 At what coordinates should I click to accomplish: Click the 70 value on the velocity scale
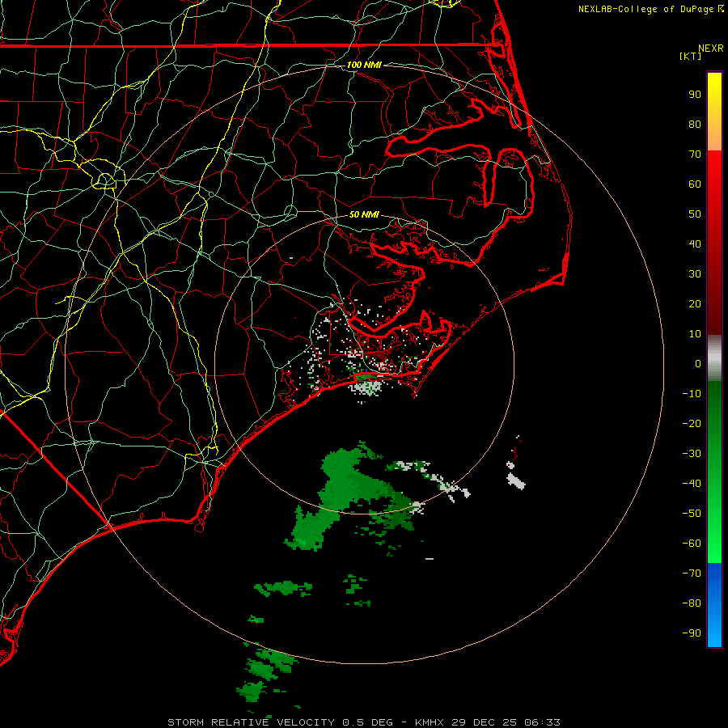(695, 154)
